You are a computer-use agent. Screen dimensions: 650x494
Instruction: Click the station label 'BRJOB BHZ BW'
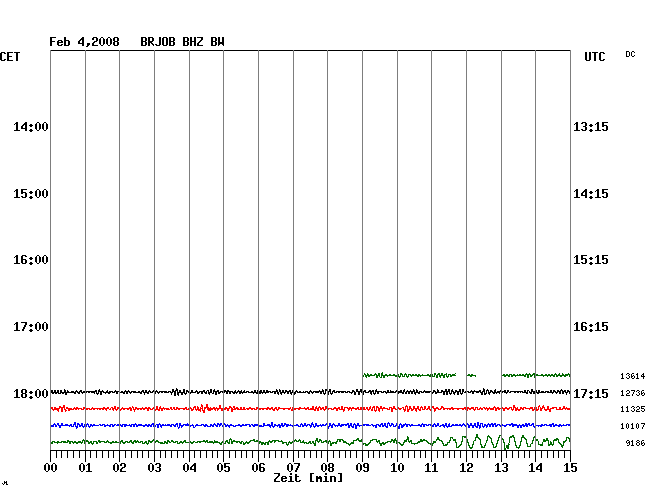pos(182,42)
